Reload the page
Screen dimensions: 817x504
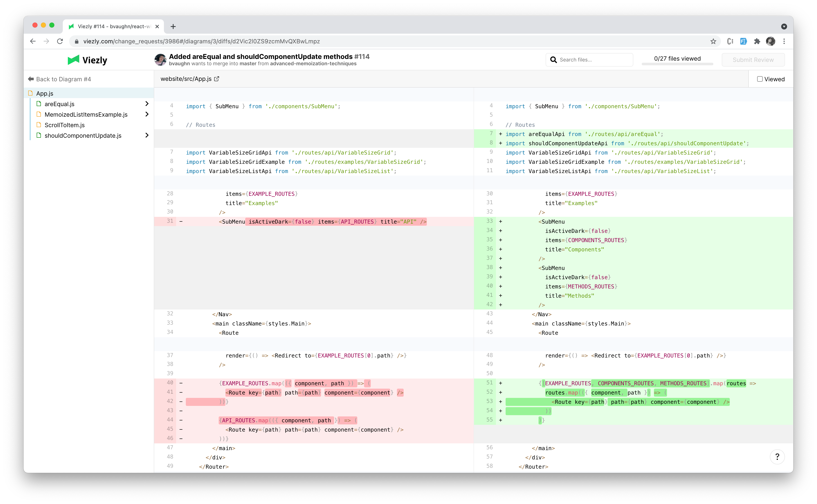pyautogui.click(x=60, y=41)
